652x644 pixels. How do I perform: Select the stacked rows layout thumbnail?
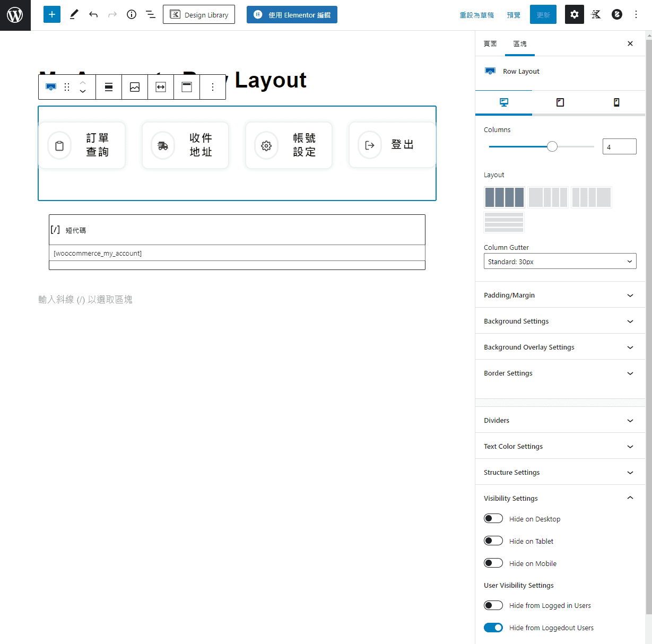click(x=504, y=222)
